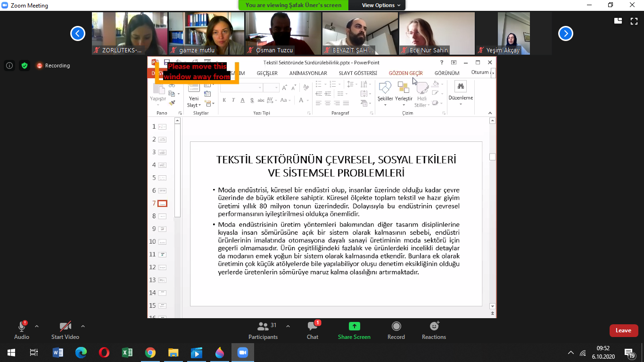Select Ece Nur Sahin's video tile
The image size is (644, 362).
pyautogui.click(x=437, y=33)
